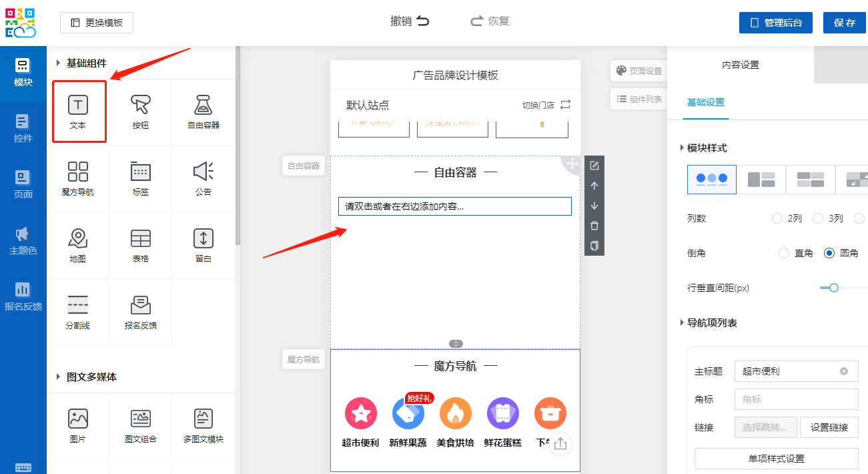
Task: Move the module down with the down arrow
Action: (594, 206)
